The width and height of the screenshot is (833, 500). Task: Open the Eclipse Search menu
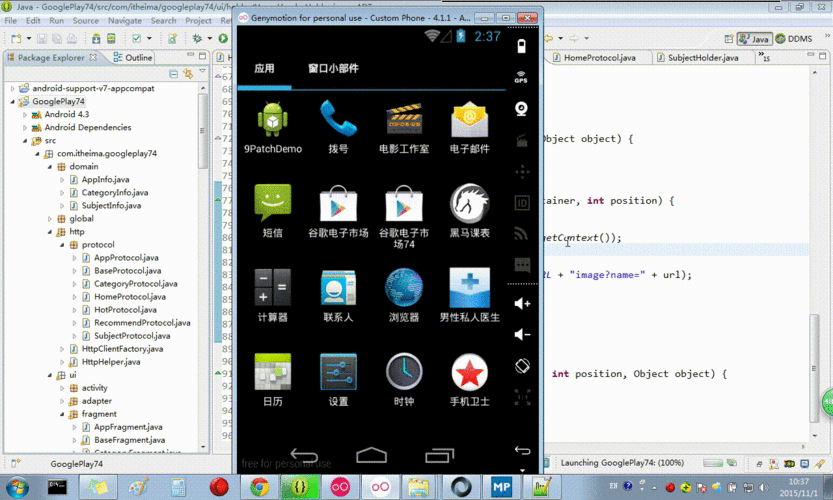tap(163, 20)
